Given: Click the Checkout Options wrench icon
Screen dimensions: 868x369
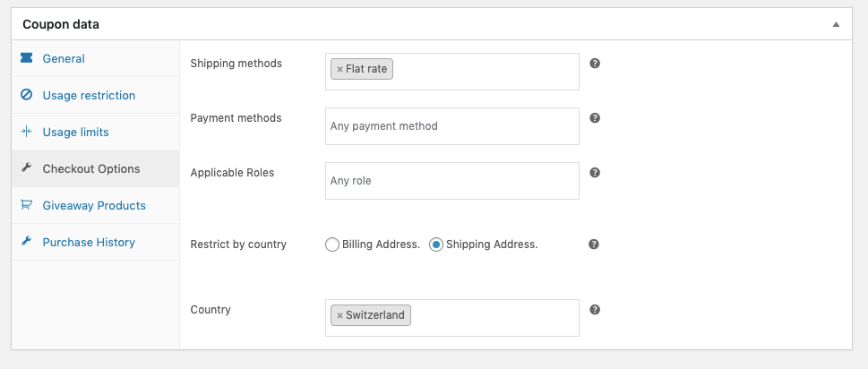Looking at the screenshot, I should tap(26, 168).
